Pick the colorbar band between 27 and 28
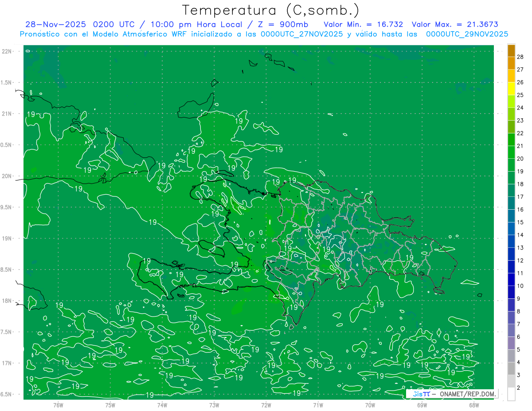Screen dimensions: 532x411 511,63
